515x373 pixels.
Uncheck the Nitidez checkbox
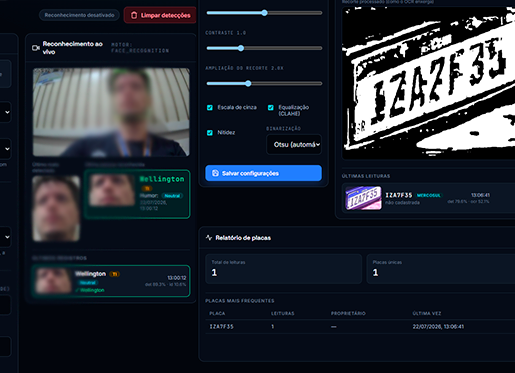tap(210, 133)
